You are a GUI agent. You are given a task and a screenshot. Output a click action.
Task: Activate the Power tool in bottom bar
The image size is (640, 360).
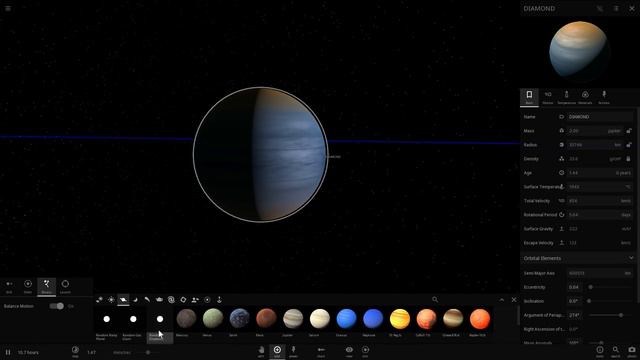click(x=293, y=351)
